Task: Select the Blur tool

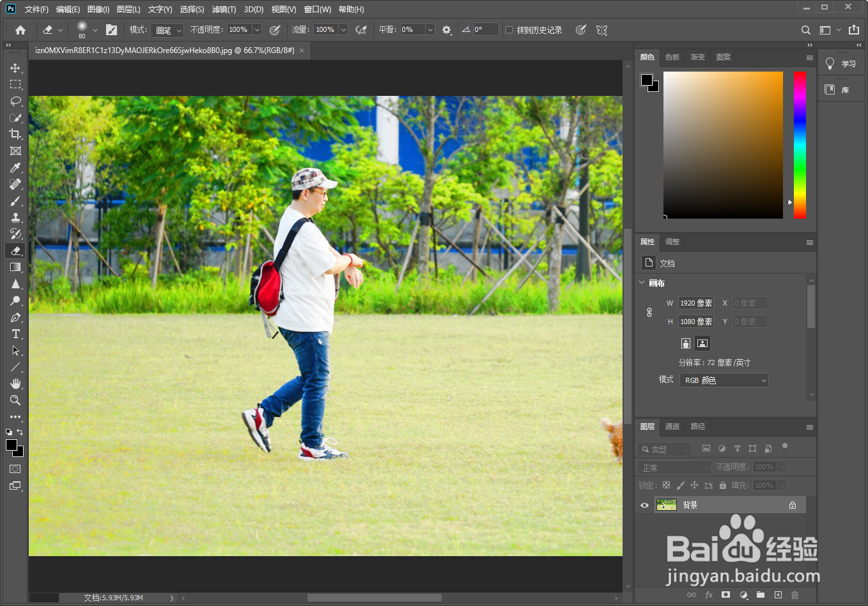Action: tap(15, 284)
